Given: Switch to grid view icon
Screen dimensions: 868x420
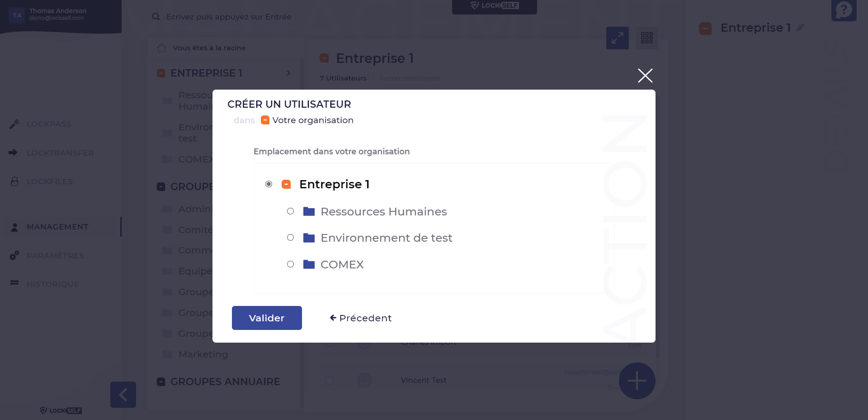Looking at the screenshot, I should point(646,38).
